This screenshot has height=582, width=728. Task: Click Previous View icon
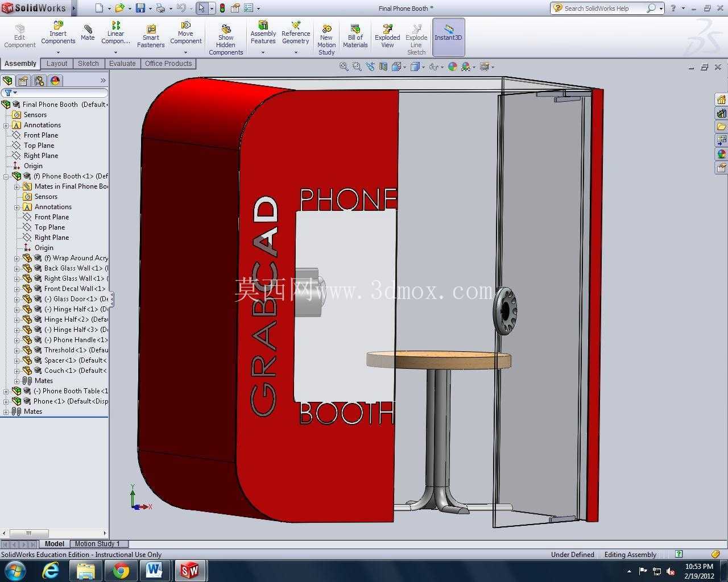click(x=370, y=66)
